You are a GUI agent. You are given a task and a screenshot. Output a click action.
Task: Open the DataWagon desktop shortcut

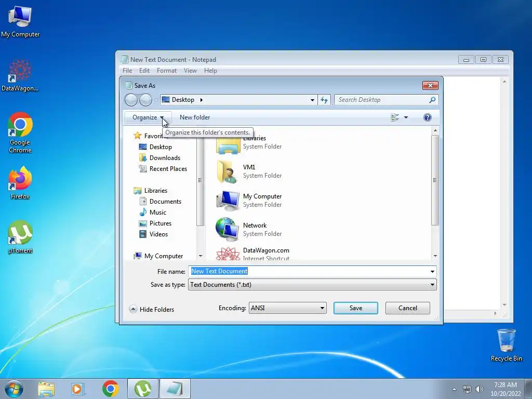(20, 75)
